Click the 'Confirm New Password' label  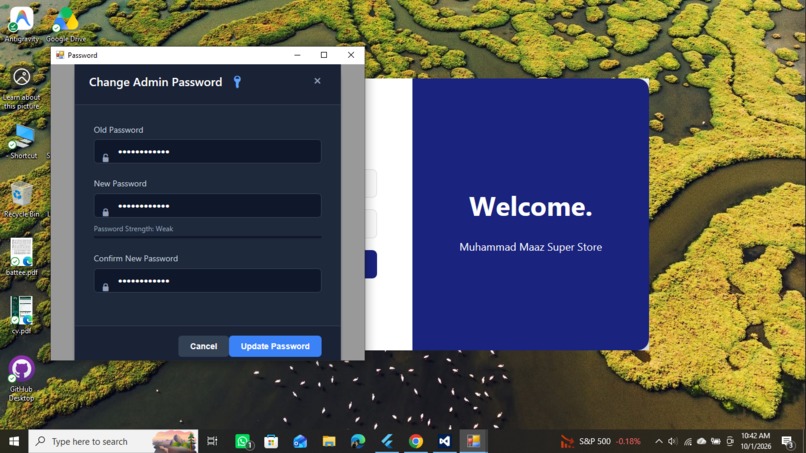(x=136, y=259)
